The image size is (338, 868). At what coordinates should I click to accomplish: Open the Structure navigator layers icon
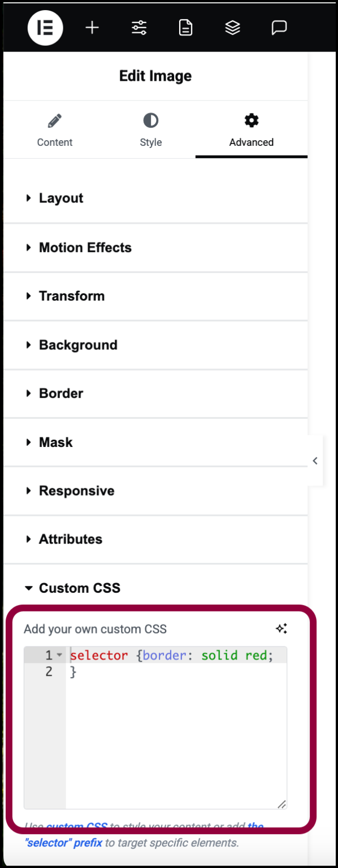click(x=232, y=27)
